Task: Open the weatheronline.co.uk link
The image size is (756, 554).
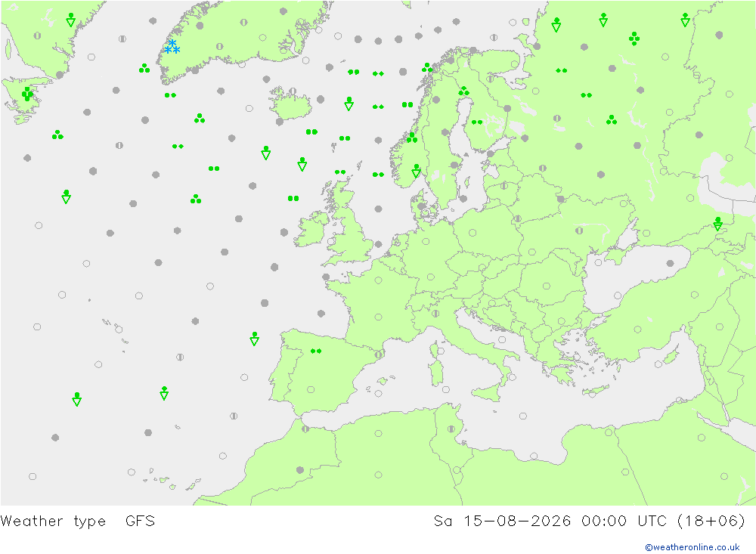Action: [x=692, y=546]
